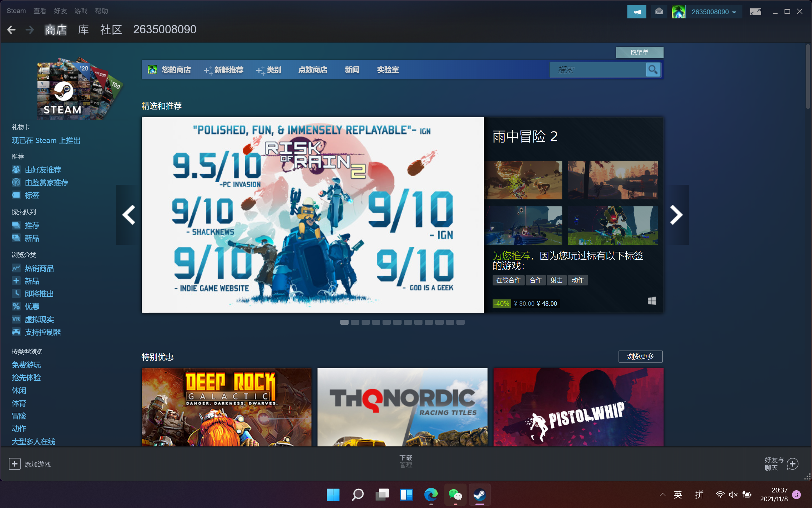The width and height of the screenshot is (812, 508).
Task: Open 商店 store tab
Action: 56,30
